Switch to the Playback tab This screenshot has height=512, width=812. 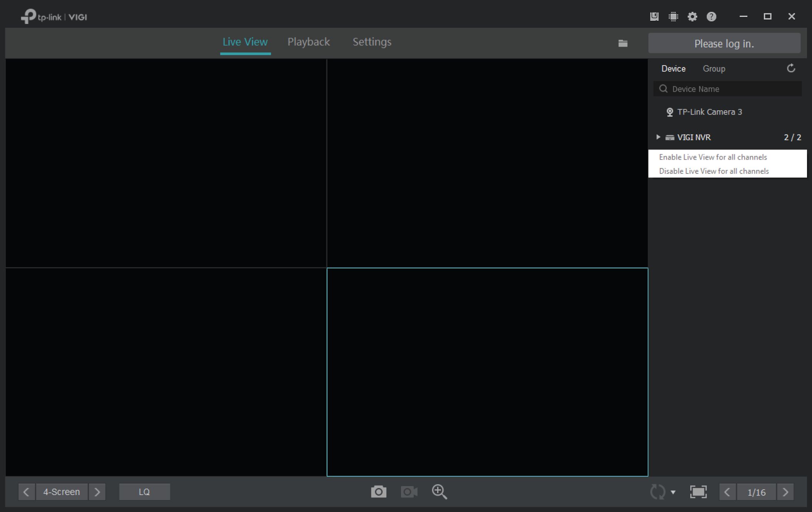click(x=309, y=42)
